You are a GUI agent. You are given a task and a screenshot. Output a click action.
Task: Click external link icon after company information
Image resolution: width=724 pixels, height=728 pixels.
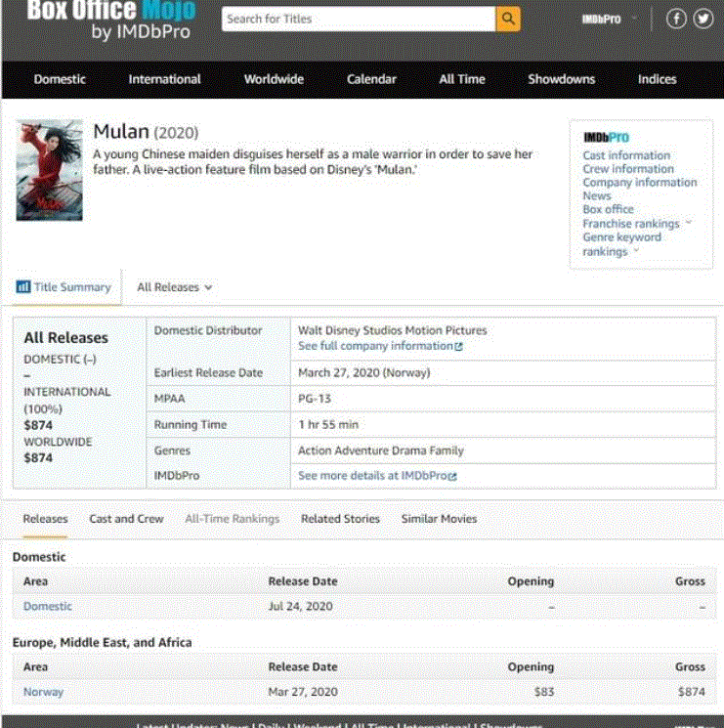[458, 346]
